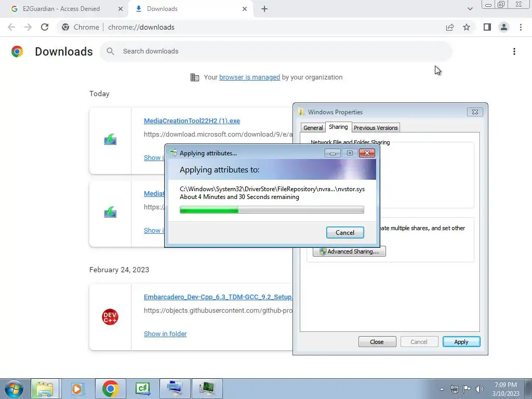Click Close in Windows Properties dialog
Screen dimensions: 532x399
377,342
